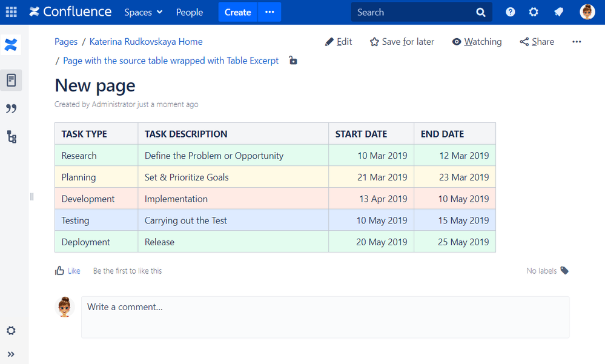Open page actions ellipsis menu

tap(577, 42)
